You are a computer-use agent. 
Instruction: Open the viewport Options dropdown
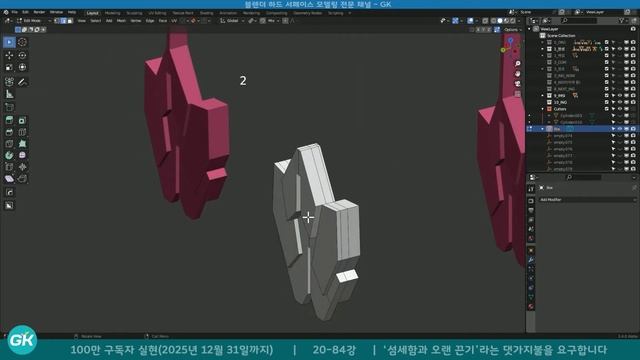(x=512, y=30)
